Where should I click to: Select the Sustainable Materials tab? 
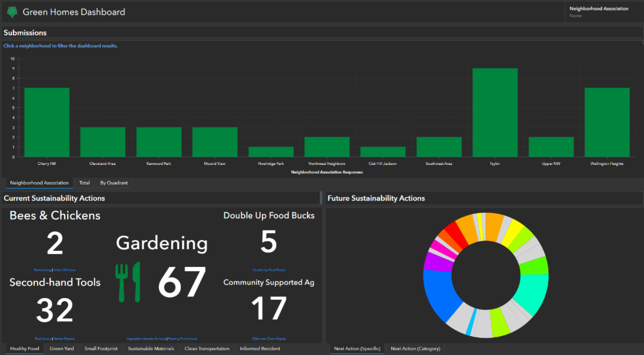(151, 349)
